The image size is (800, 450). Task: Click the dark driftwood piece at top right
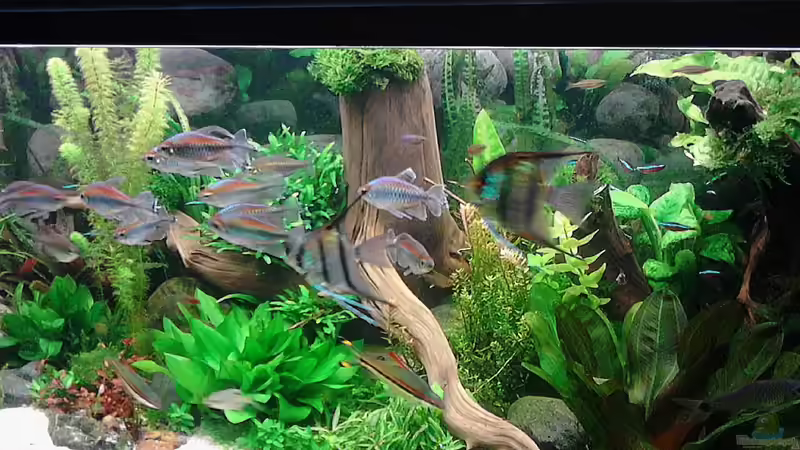(x=735, y=105)
